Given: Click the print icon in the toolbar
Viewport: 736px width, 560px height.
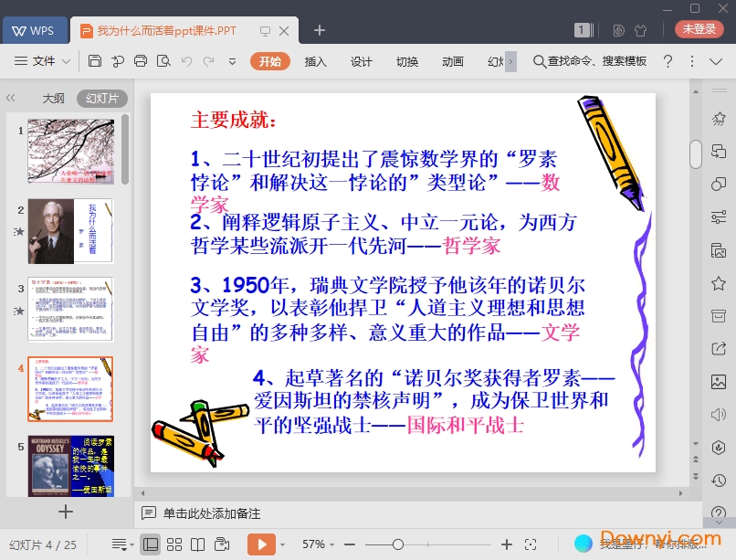Looking at the screenshot, I should (x=140, y=61).
